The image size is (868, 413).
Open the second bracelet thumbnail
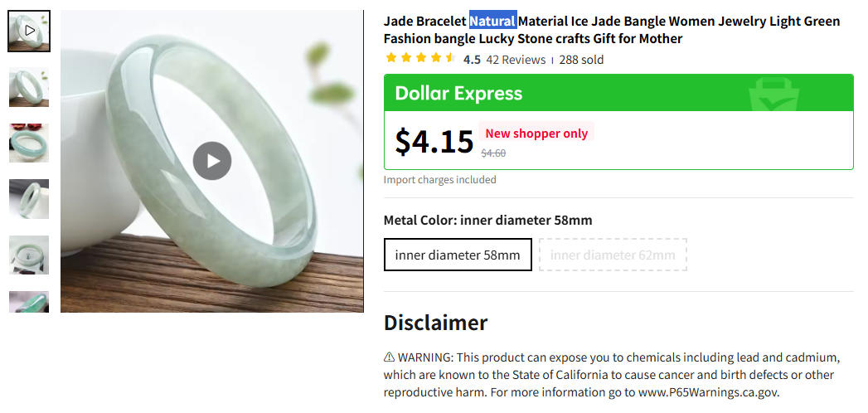29,87
